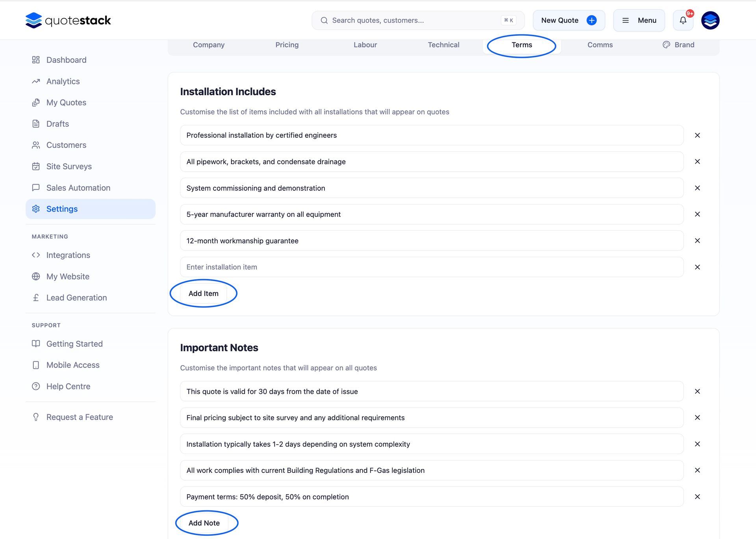
Task: Click the quotestack logo
Action: pos(68,20)
